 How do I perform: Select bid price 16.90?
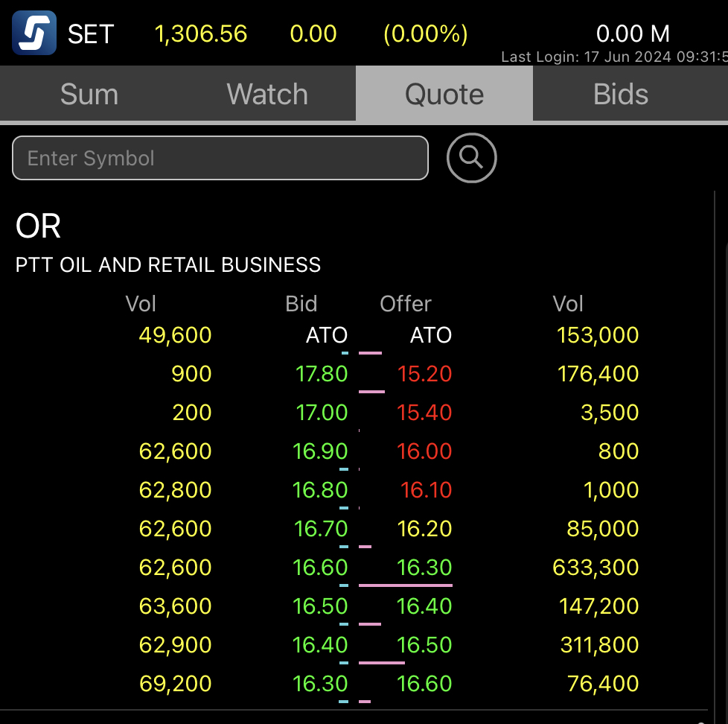point(320,451)
